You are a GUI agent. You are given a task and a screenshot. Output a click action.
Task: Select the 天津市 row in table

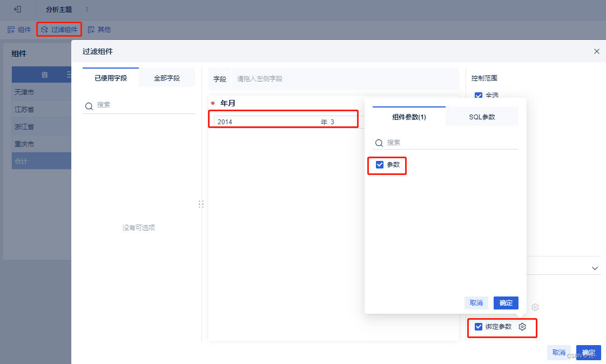(42, 92)
